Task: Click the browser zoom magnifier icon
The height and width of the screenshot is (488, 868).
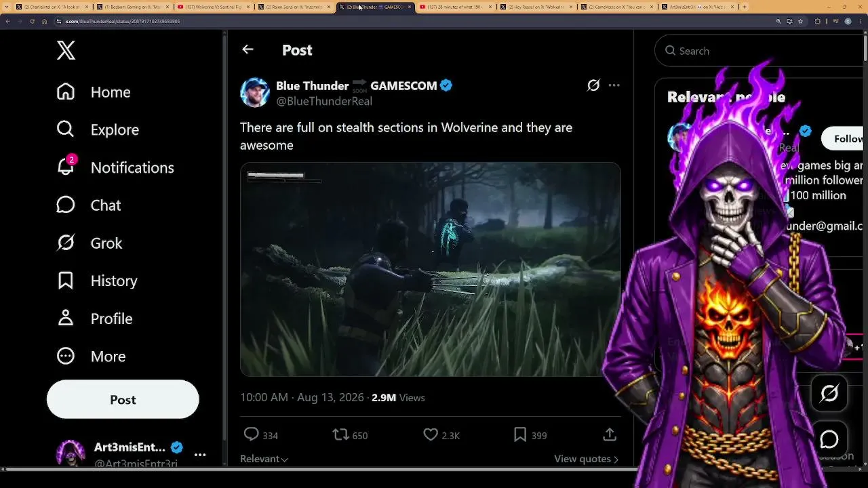Action: tap(778, 21)
